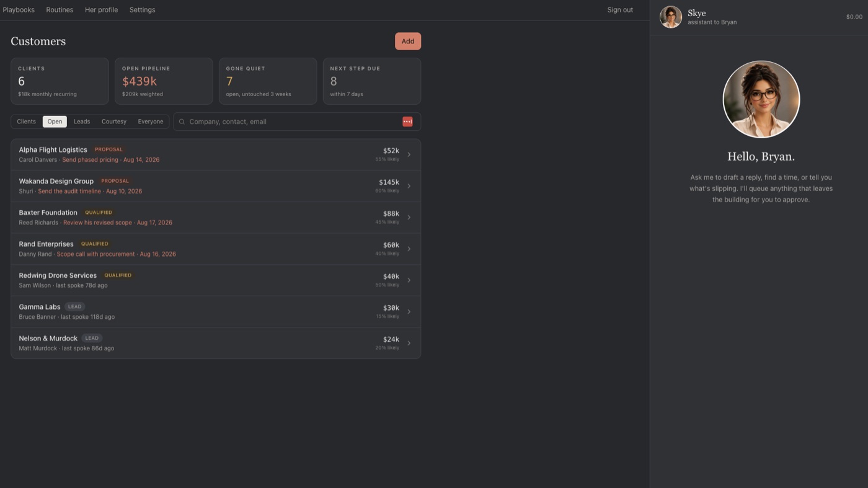Click the Redwing Drone Services company name
The width and height of the screenshot is (868, 488).
click(58, 275)
